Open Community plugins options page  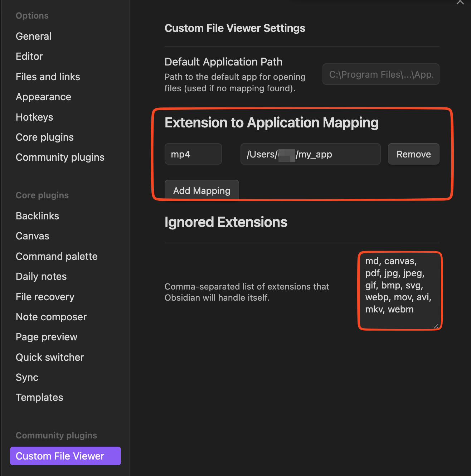[x=60, y=157]
